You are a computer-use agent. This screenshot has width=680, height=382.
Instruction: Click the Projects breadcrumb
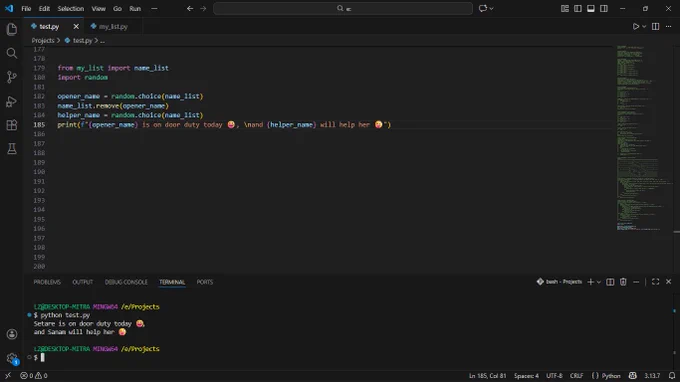tap(43, 40)
